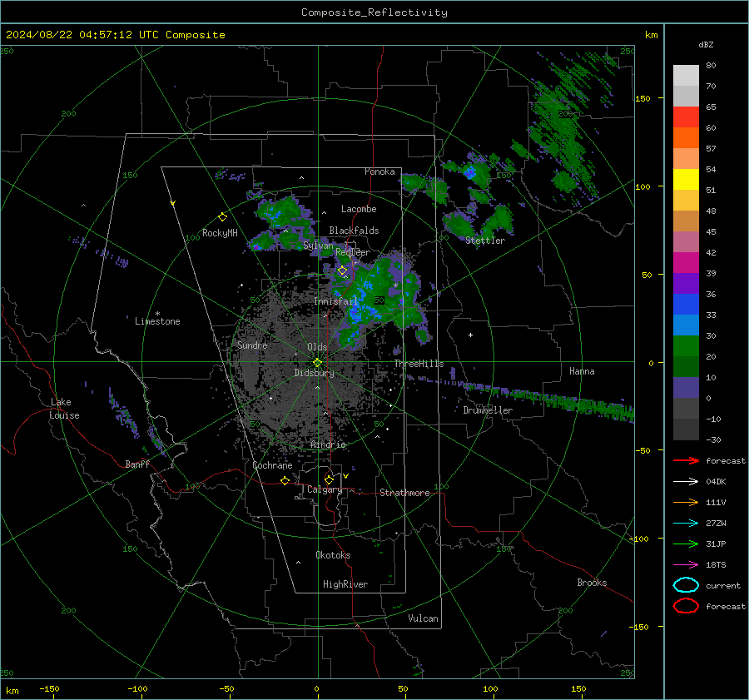Click the cyan 27ZW arrow icon

686,524
